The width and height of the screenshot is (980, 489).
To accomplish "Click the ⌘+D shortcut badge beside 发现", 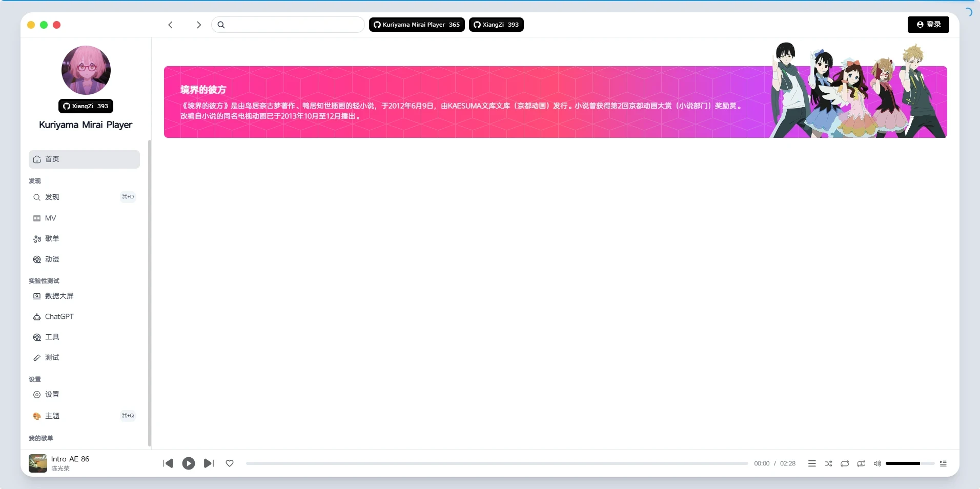I will pyautogui.click(x=128, y=197).
